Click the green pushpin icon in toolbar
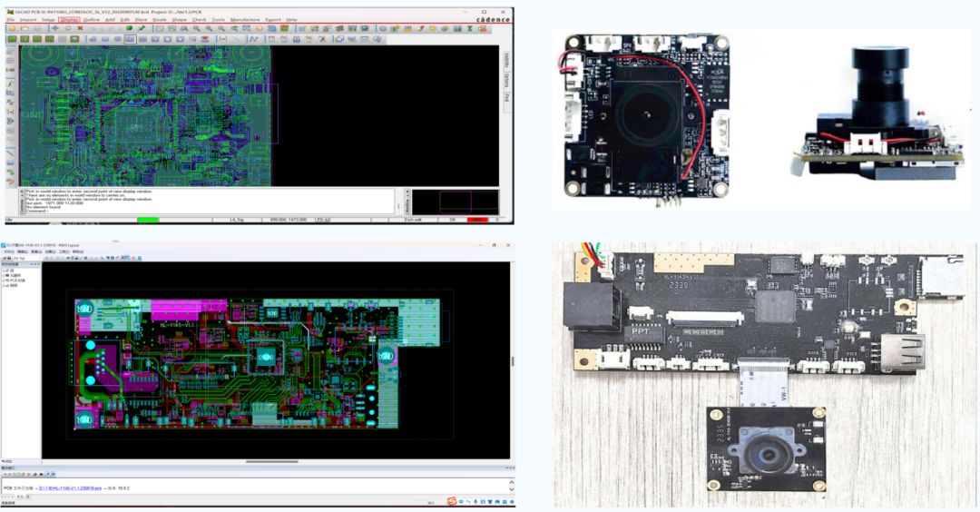980x512 pixels. [x=142, y=29]
